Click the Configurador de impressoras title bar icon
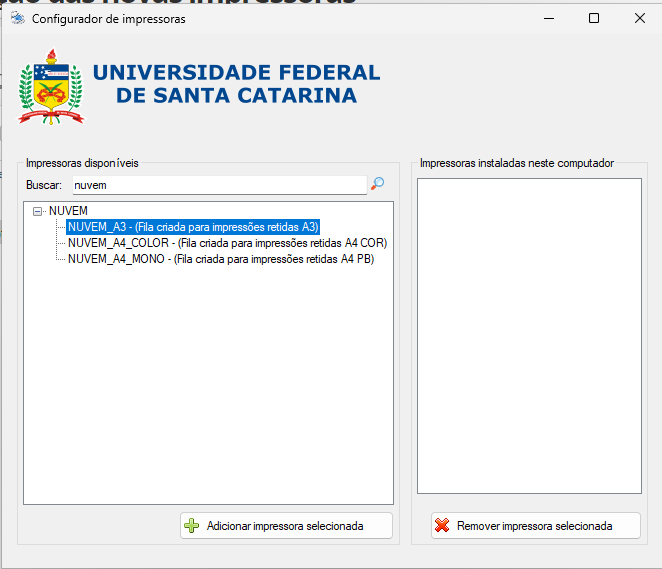Screen dimensions: 662x569 [x=18, y=19]
